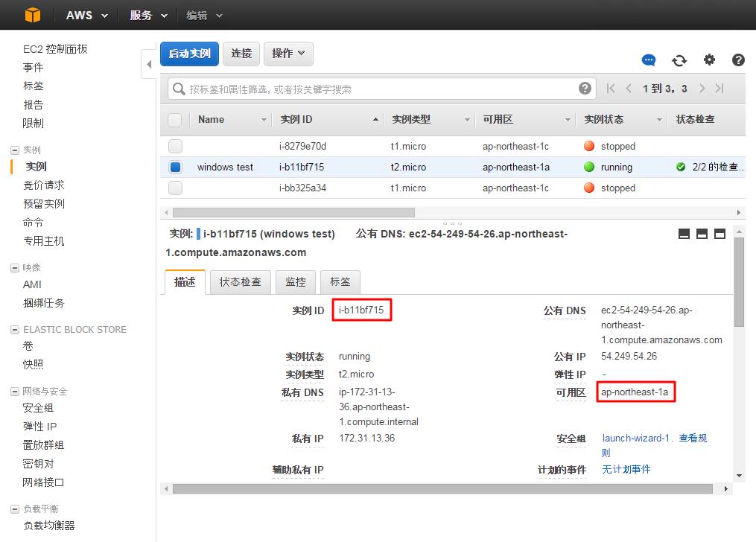The width and height of the screenshot is (756, 542).
Task: Refresh the instance list
Action: 679,60
